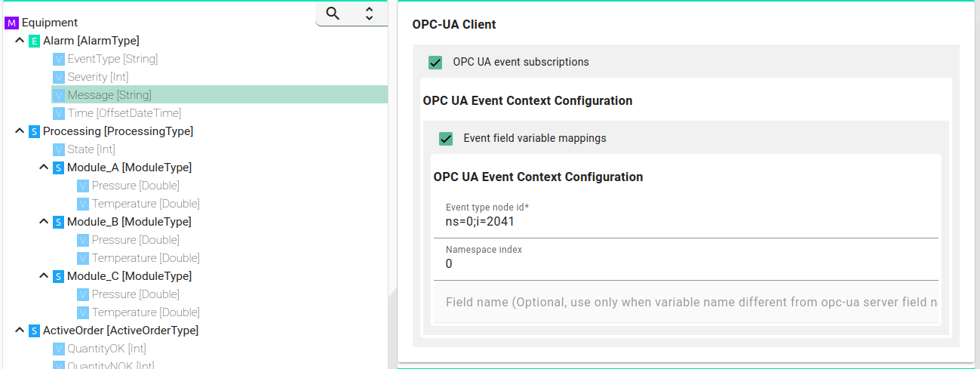Select Pressure [Double] under Module_A
The width and height of the screenshot is (980, 369).
(135, 186)
